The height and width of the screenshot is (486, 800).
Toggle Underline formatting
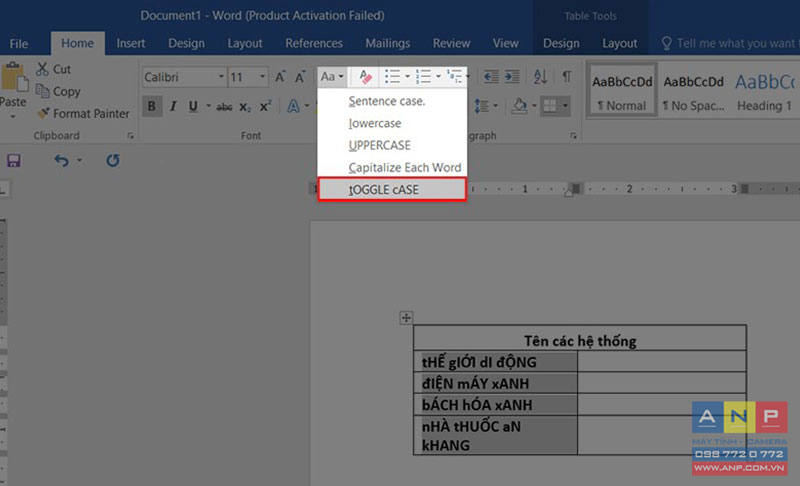pyautogui.click(x=193, y=106)
